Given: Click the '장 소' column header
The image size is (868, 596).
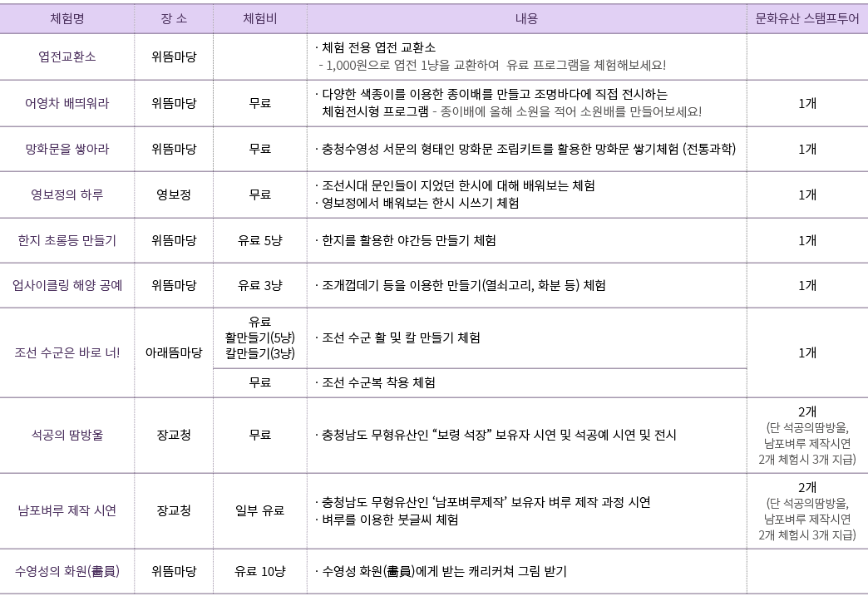Looking at the screenshot, I should [x=174, y=19].
